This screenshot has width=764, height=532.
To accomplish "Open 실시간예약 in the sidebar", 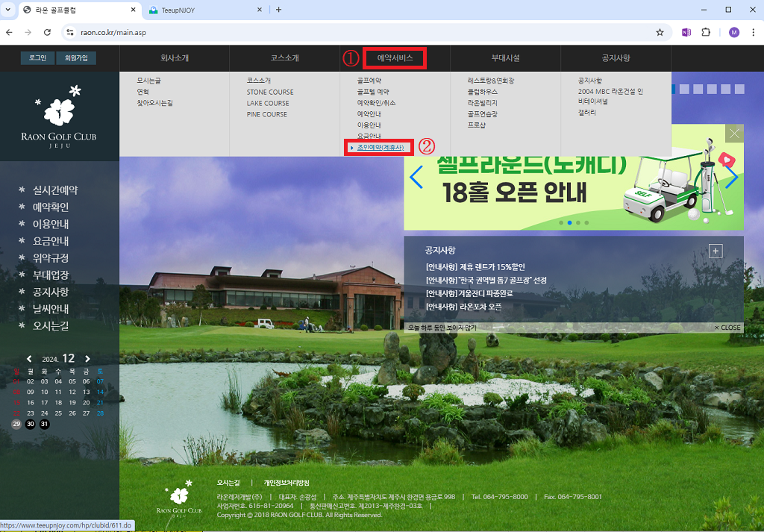I will (55, 190).
